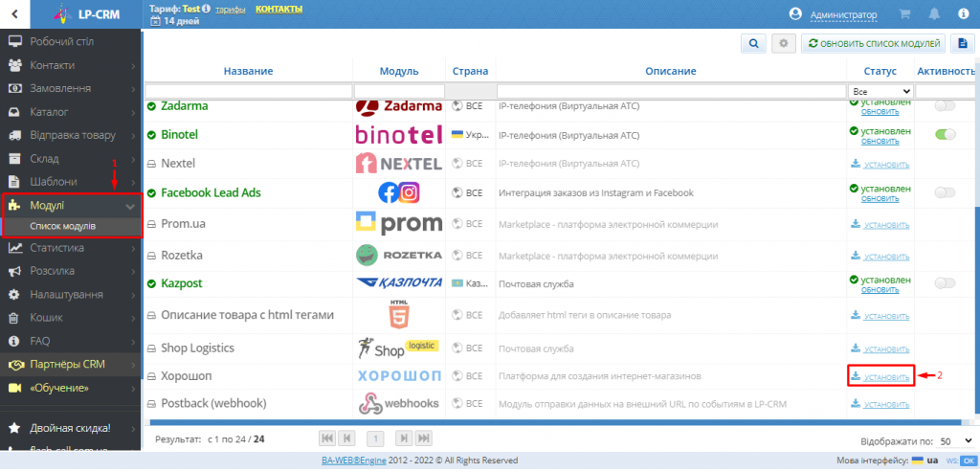The width and height of the screenshot is (980, 472).
Task: Click the info icon in top header
Action: click(963, 13)
